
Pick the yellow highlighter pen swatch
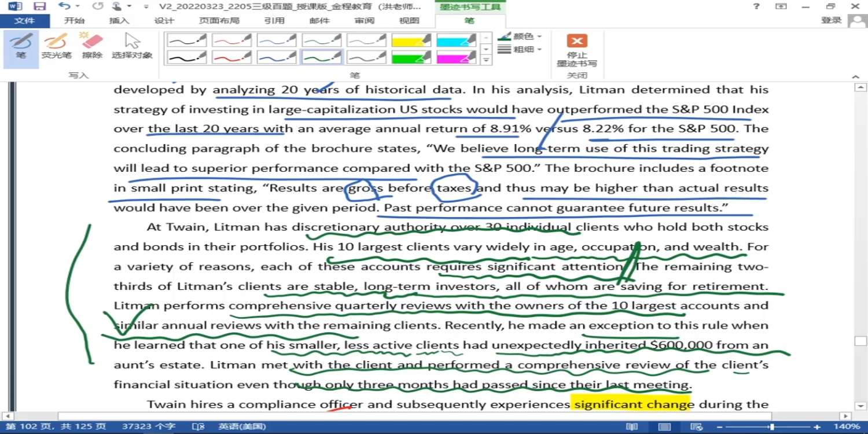pos(411,40)
